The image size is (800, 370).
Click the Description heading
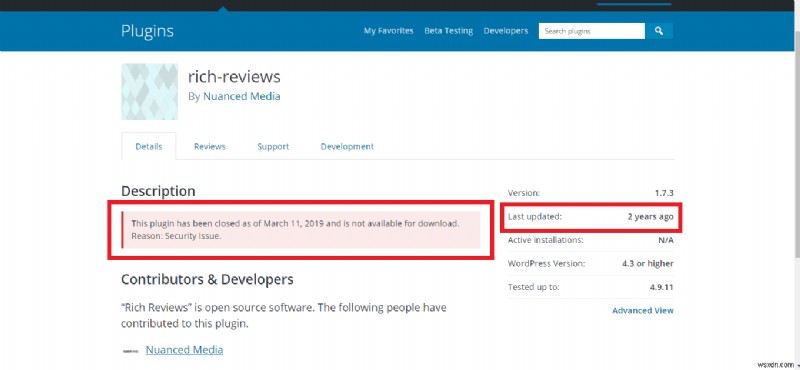point(158,191)
